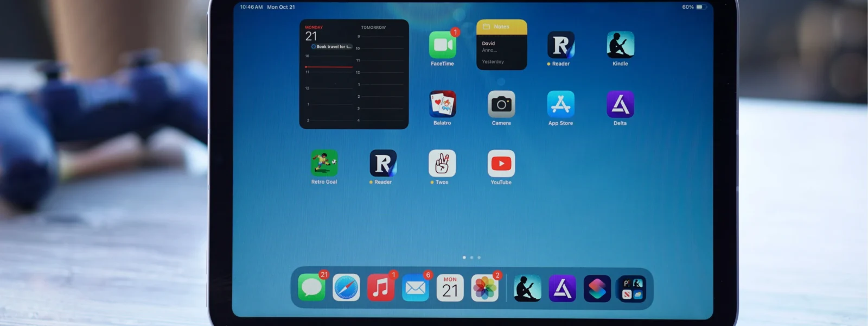Open Mail from the dock
The image size is (868, 326).
pyautogui.click(x=416, y=287)
